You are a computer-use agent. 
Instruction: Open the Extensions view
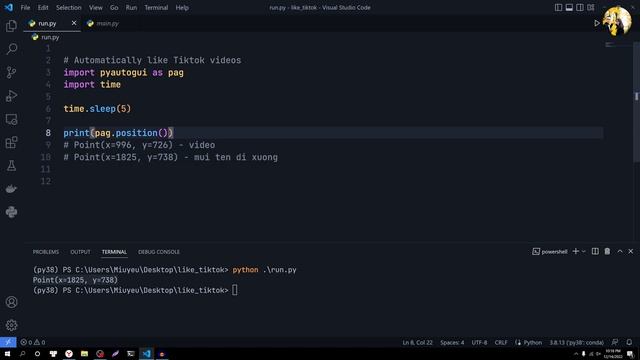click(x=11, y=142)
